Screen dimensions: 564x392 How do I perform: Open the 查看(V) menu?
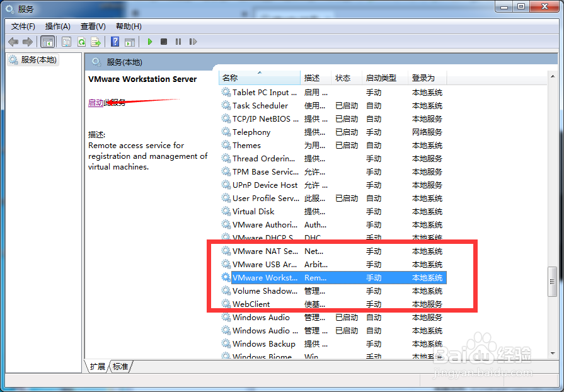[x=93, y=26]
